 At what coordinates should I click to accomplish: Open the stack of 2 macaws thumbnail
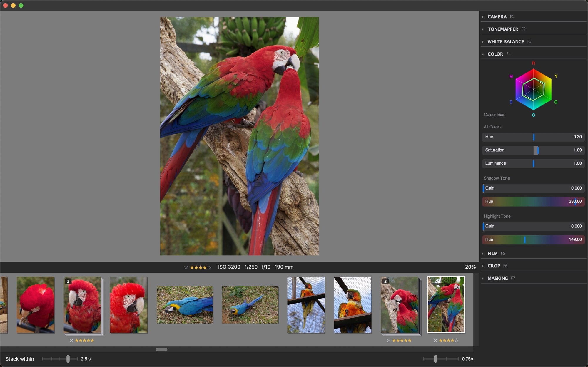click(400, 305)
